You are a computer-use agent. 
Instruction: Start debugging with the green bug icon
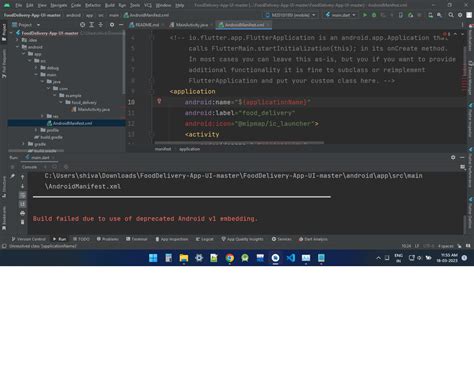(374, 15)
